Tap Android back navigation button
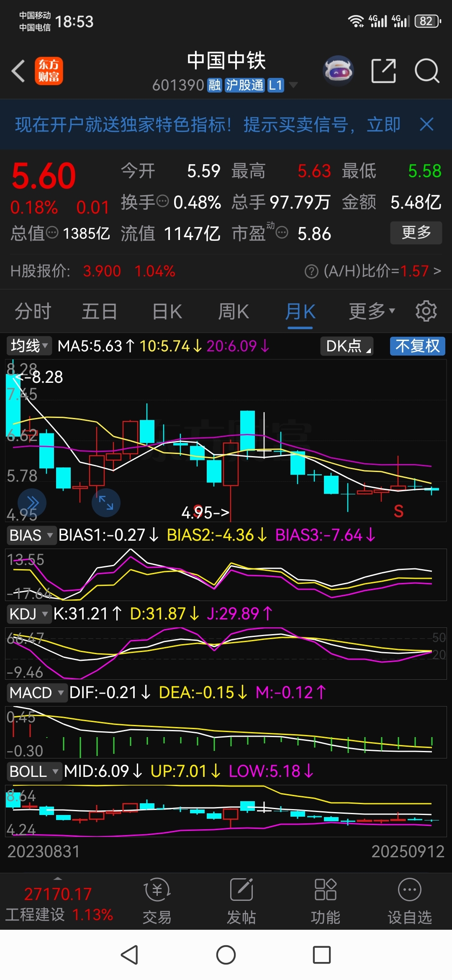 pos(129,955)
